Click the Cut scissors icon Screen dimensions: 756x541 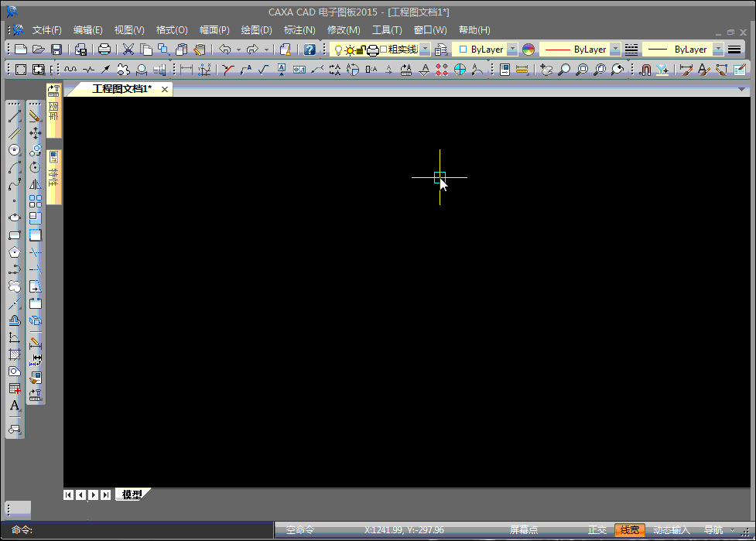click(128, 50)
